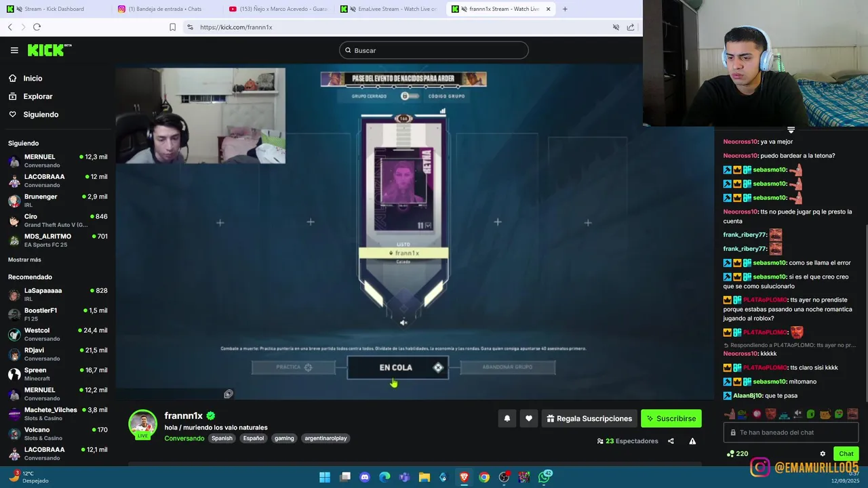Switch to Bandeja de entrada Chats tab
The width and height of the screenshot is (868, 488).
coord(166,9)
